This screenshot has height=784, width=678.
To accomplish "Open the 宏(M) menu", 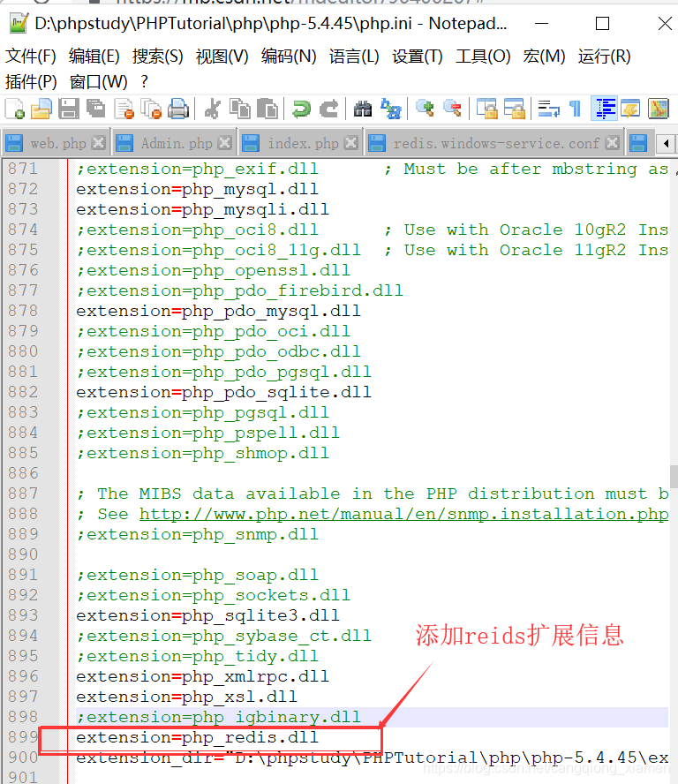I will coord(544,56).
